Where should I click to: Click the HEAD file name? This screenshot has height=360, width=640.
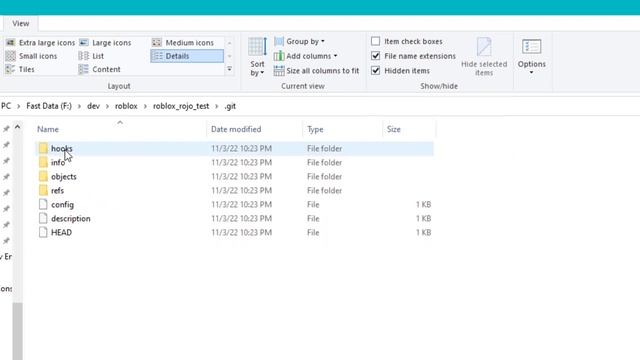coord(61,233)
